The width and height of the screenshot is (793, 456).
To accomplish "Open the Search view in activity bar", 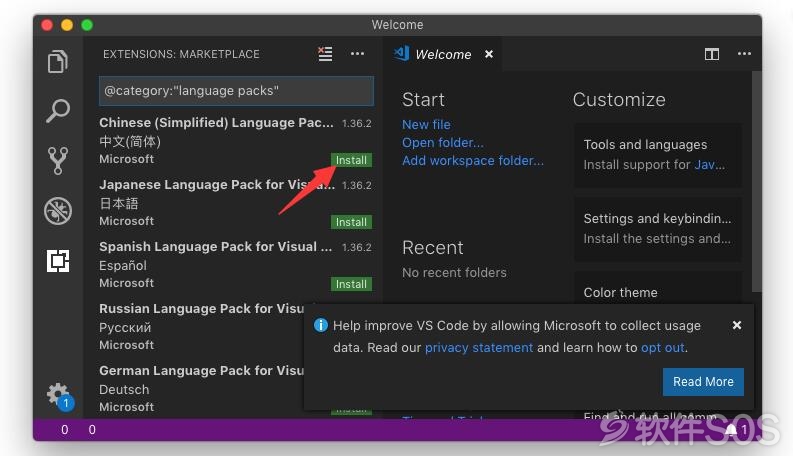I will 58,111.
